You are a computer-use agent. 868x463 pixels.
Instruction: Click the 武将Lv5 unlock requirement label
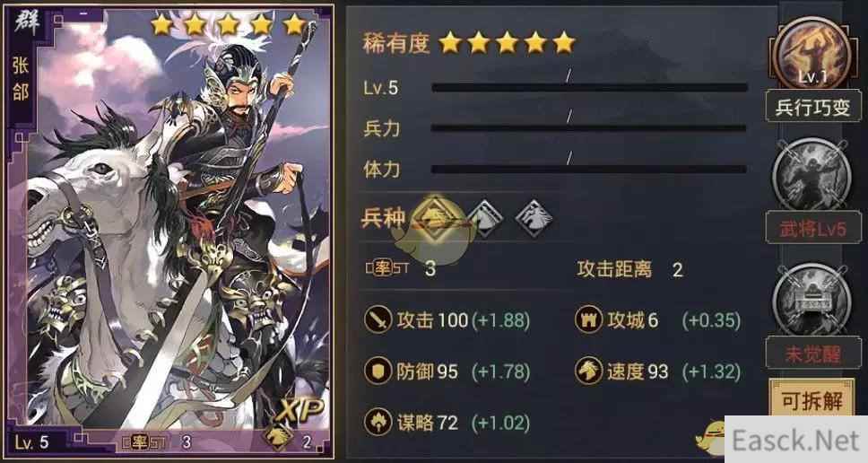(812, 228)
